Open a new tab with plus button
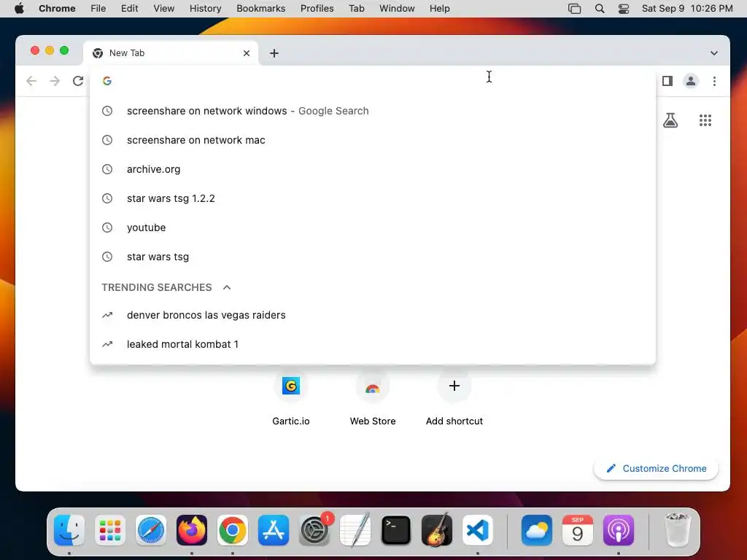The height and width of the screenshot is (560, 747). (x=274, y=53)
